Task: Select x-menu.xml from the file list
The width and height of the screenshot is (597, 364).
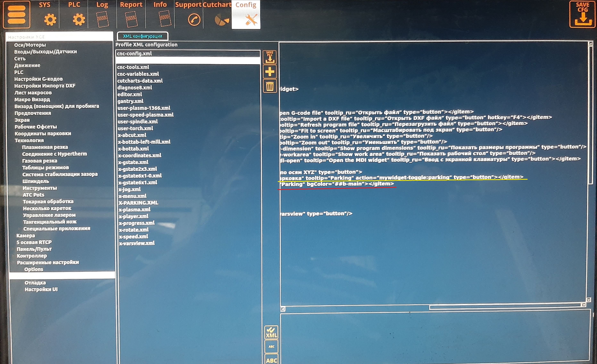Action: [132, 196]
